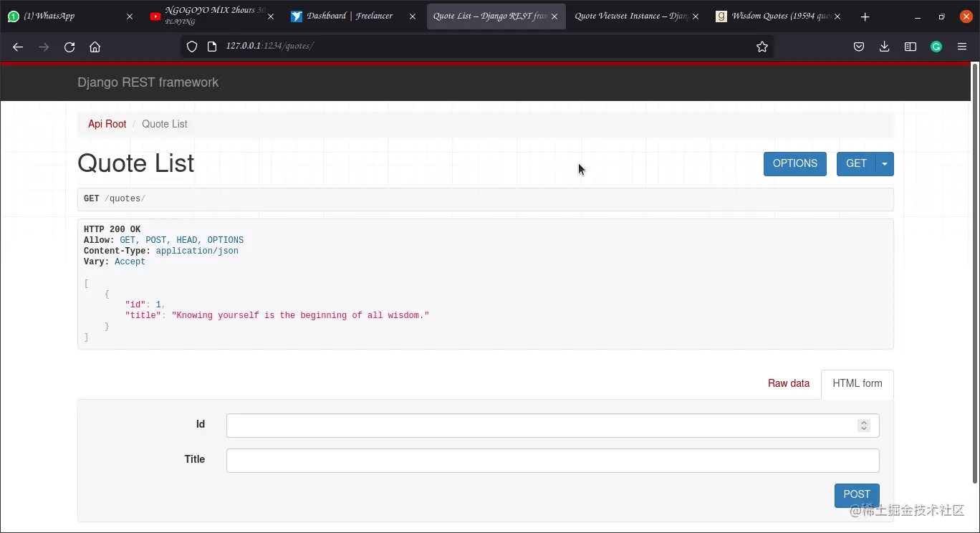Submit the form with POST

coord(856,494)
